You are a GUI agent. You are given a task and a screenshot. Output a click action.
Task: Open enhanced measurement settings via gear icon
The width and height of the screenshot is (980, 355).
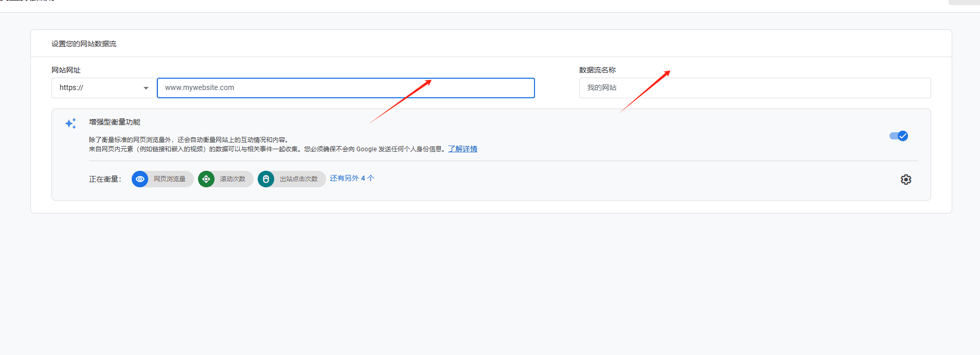tap(906, 180)
